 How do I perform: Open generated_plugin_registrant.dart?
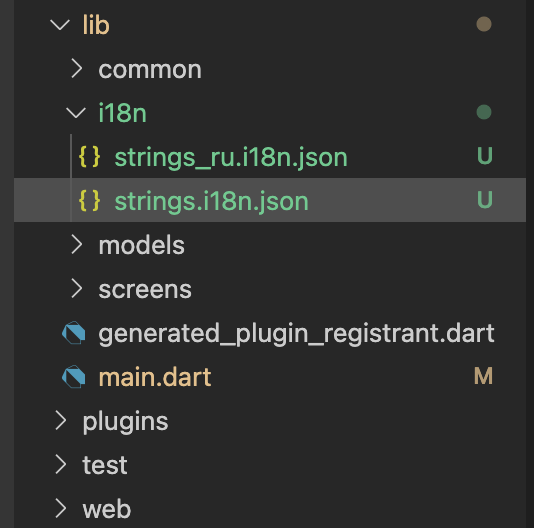(296, 333)
